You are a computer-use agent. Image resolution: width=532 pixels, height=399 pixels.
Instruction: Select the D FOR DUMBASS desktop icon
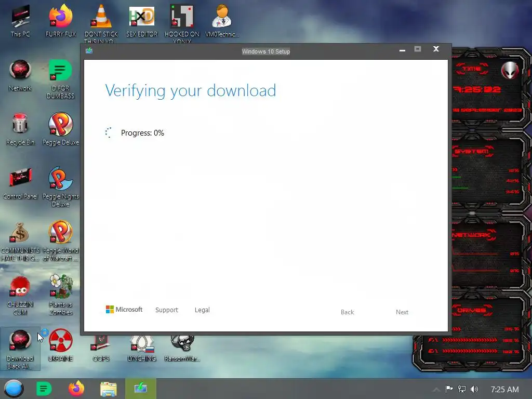[x=60, y=79]
